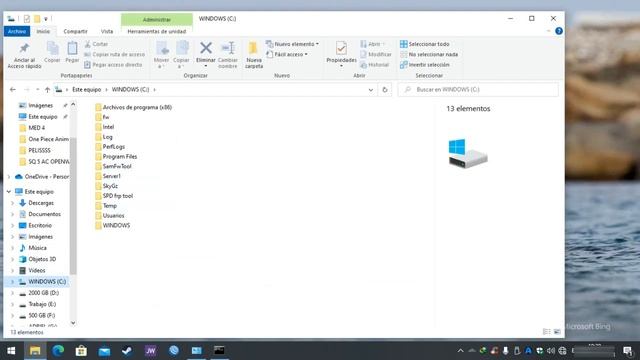The height and width of the screenshot is (360, 640).
Task: Open Microsoft Store from taskbar
Action: click(x=81, y=351)
